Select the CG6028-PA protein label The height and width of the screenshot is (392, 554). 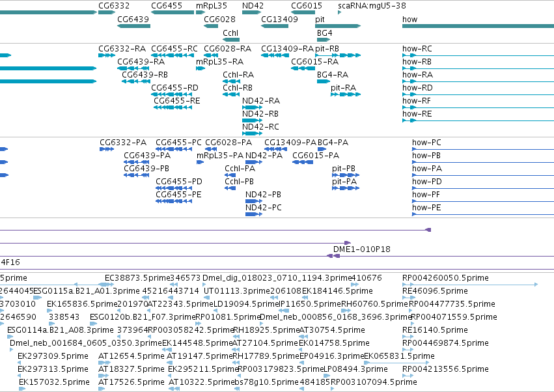(229, 143)
